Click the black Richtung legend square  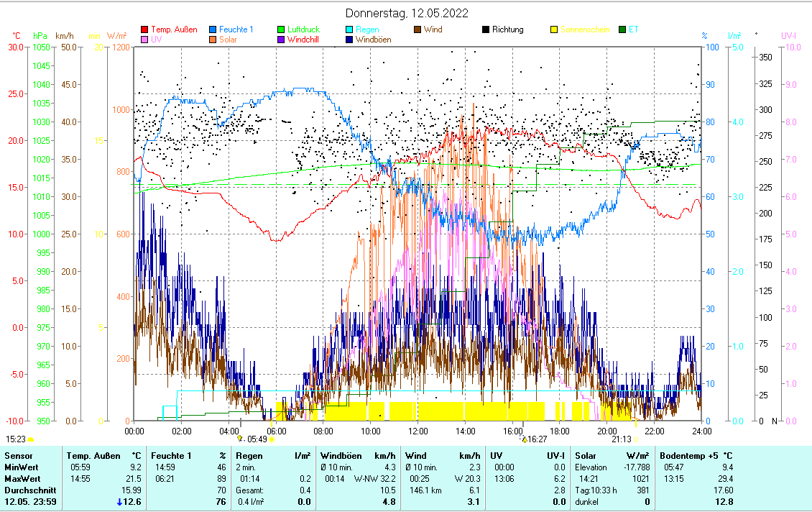486,30
